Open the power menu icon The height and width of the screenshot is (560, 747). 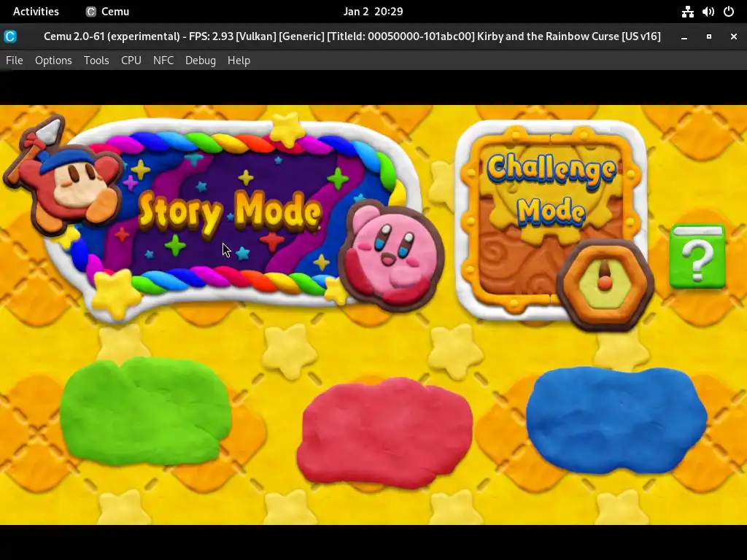click(x=729, y=12)
